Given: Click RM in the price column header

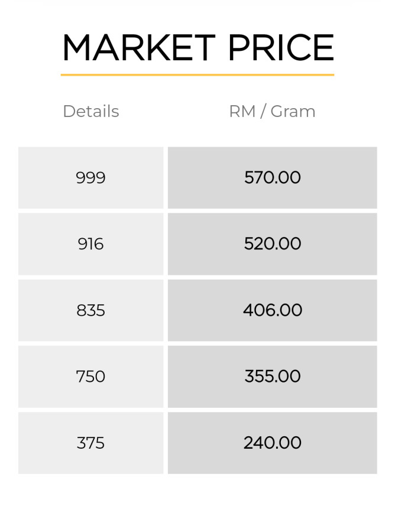Looking at the screenshot, I should pyautogui.click(x=242, y=111).
